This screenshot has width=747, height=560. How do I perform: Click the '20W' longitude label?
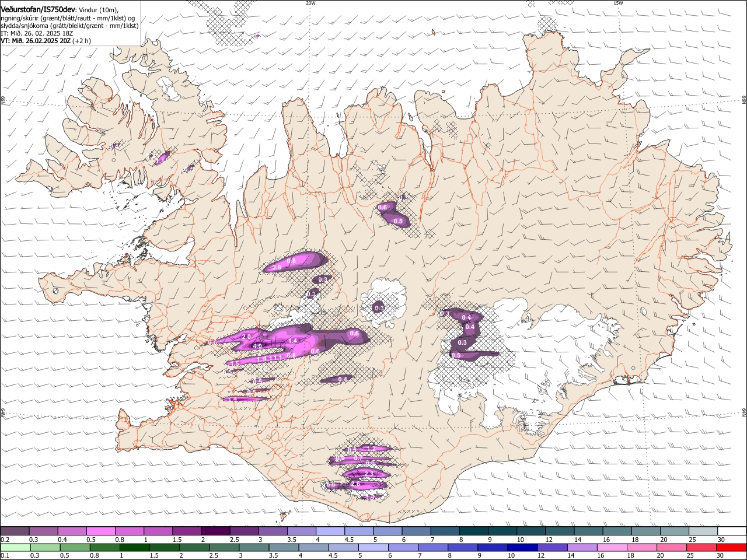[x=310, y=3]
